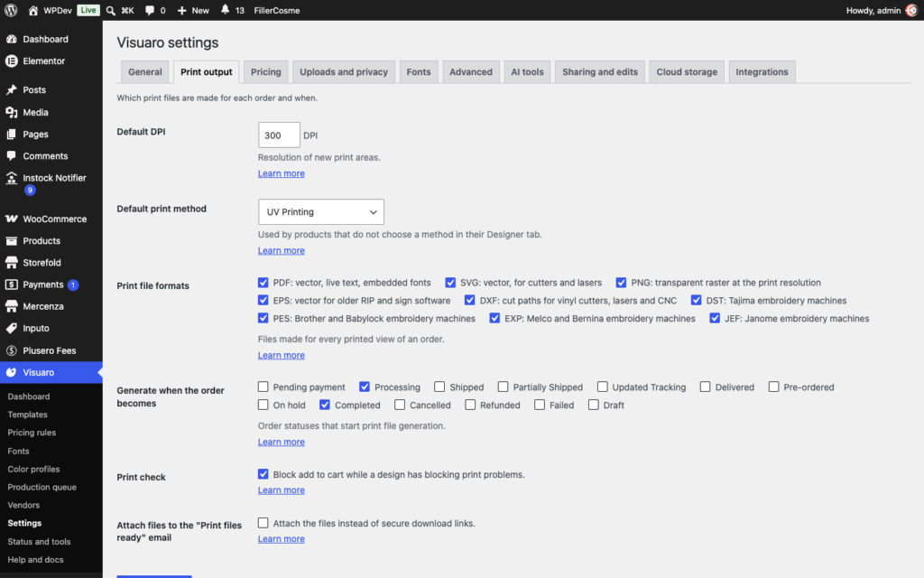Open Help and docs submenu item

point(35,560)
